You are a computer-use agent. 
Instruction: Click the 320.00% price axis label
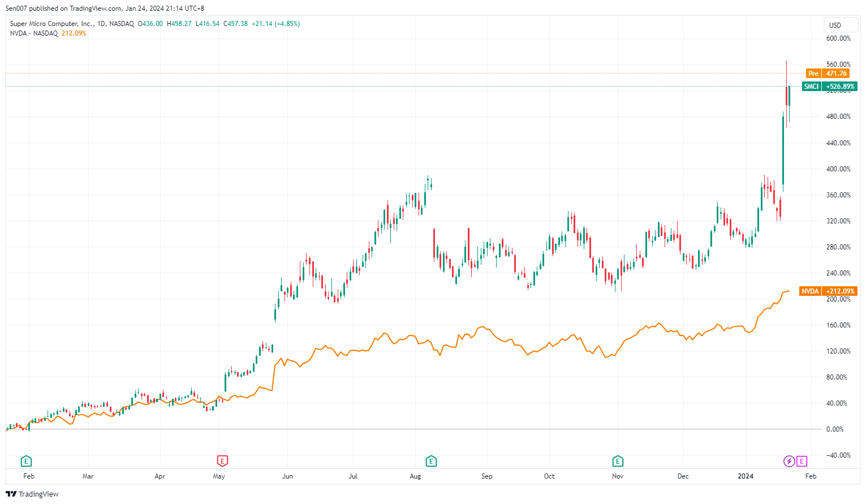pyautogui.click(x=838, y=221)
